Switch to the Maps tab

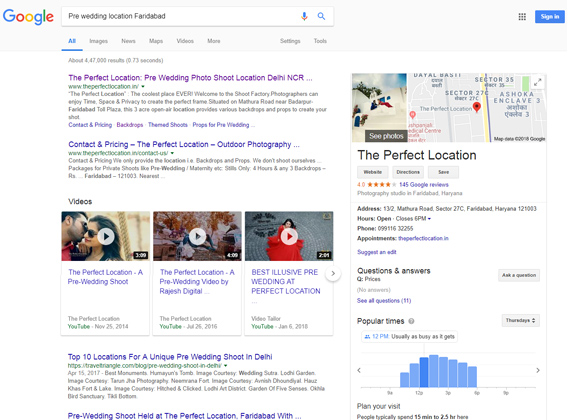click(156, 41)
